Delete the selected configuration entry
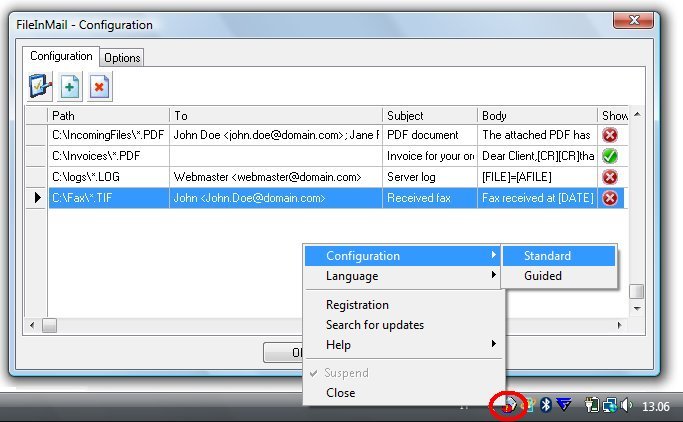The width and height of the screenshot is (683, 422). click(100, 87)
